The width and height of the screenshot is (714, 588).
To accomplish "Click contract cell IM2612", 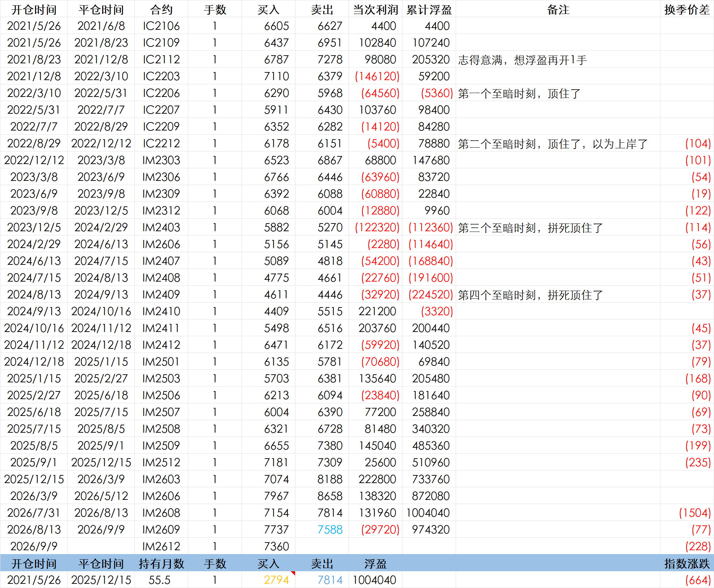I will [x=161, y=546].
